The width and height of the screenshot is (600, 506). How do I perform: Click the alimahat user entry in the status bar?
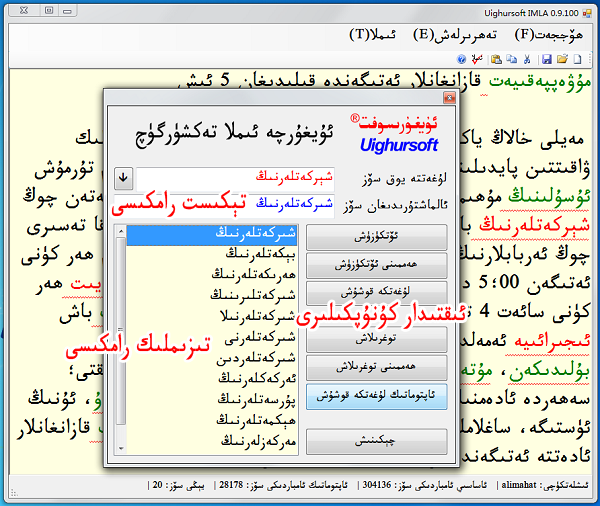click(x=545, y=485)
